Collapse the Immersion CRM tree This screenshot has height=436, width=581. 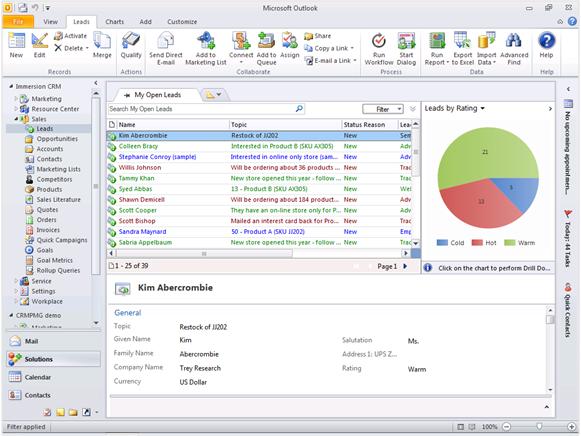click(11, 86)
